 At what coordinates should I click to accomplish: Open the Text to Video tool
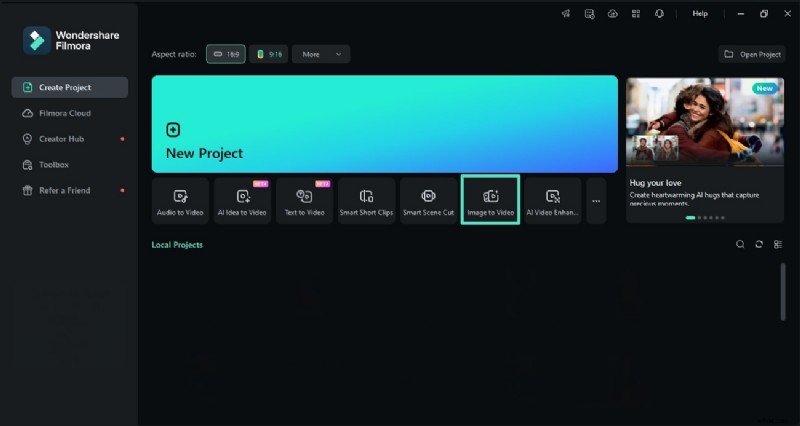coord(304,201)
